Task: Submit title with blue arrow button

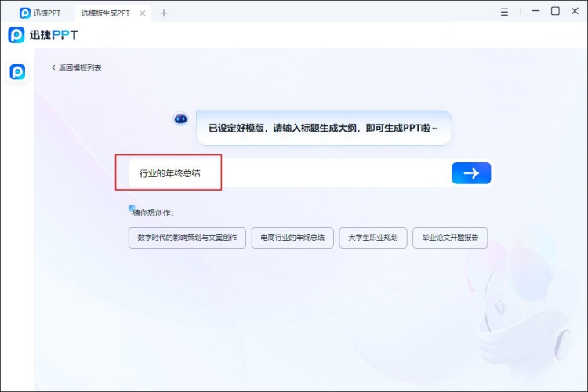Action: 471,173
